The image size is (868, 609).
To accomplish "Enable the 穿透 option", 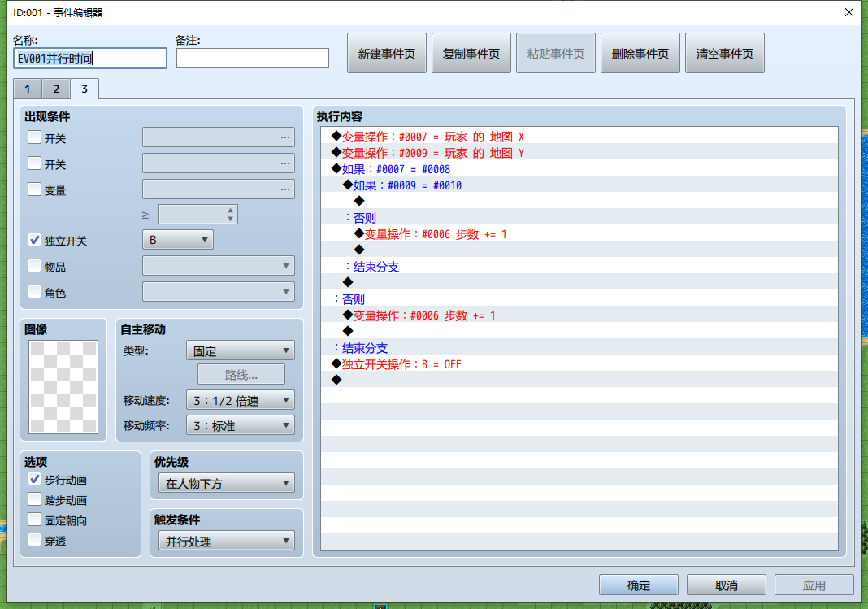I will click(x=34, y=540).
